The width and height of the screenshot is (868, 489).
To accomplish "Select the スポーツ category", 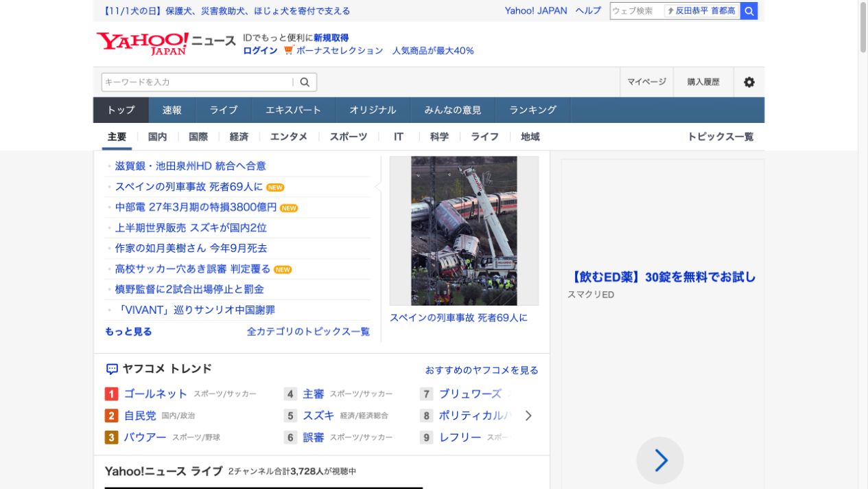I will (x=349, y=137).
